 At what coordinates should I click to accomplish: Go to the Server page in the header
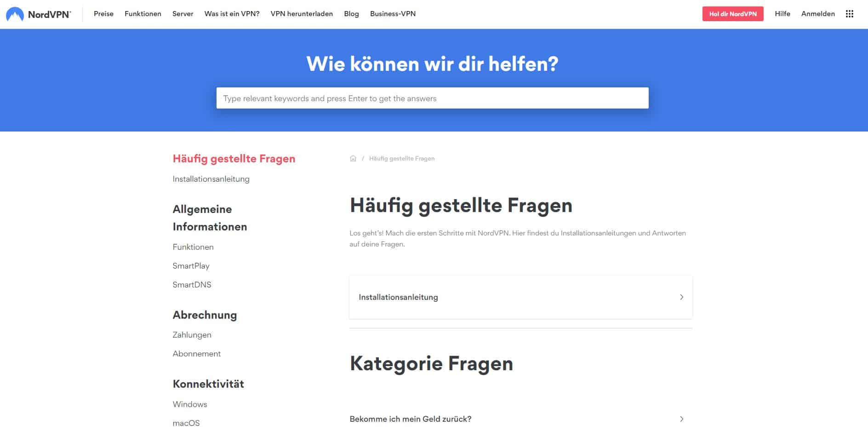click(x=183, y=14)
